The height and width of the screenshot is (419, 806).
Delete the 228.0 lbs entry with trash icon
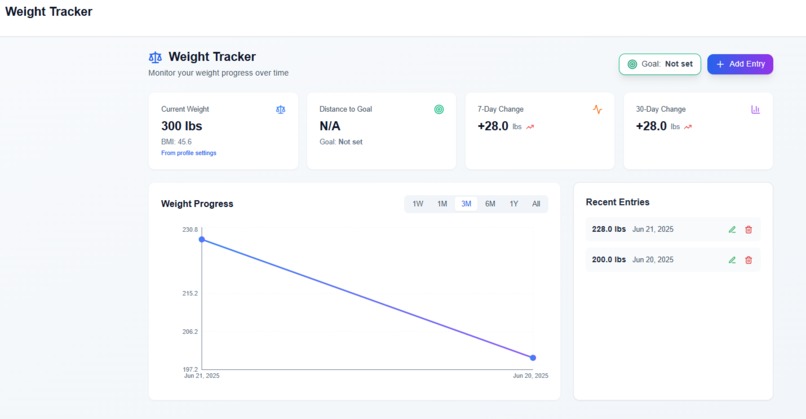point(748,230)
